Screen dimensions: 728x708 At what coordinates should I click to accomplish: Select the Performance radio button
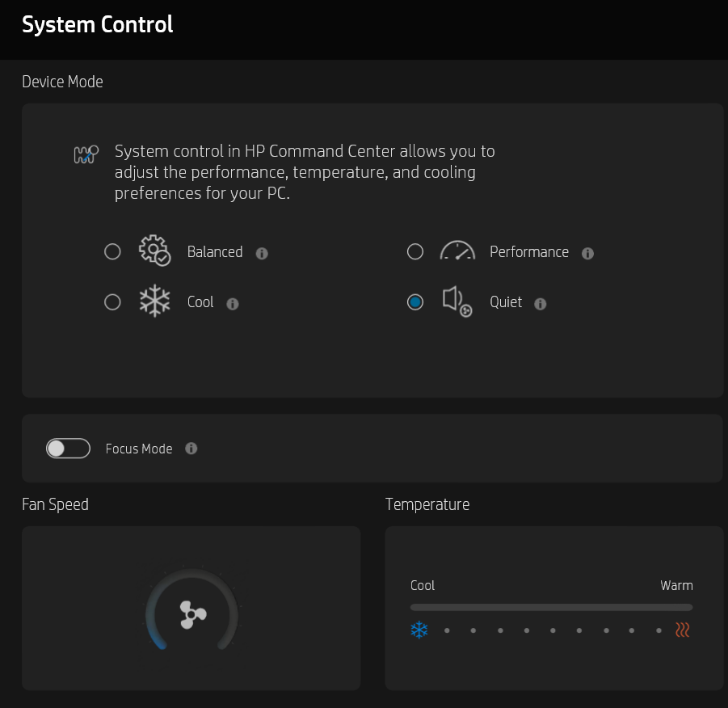415,251
